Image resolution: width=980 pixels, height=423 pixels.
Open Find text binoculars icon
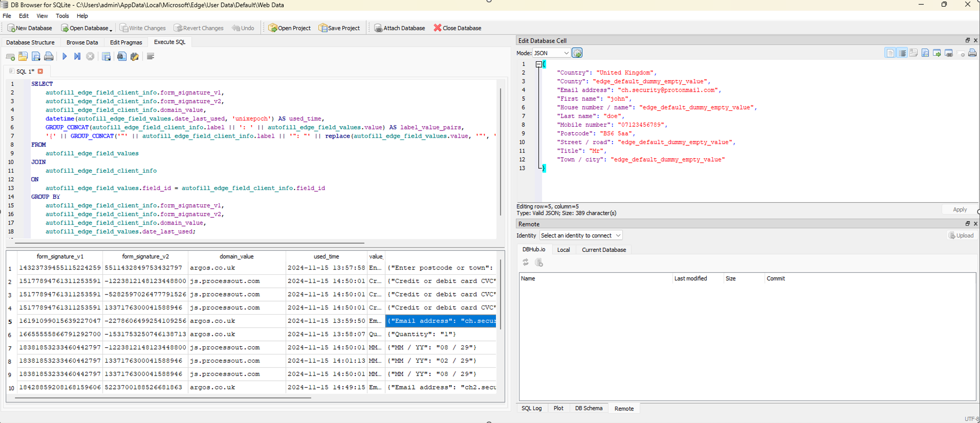tap(121, 57)
